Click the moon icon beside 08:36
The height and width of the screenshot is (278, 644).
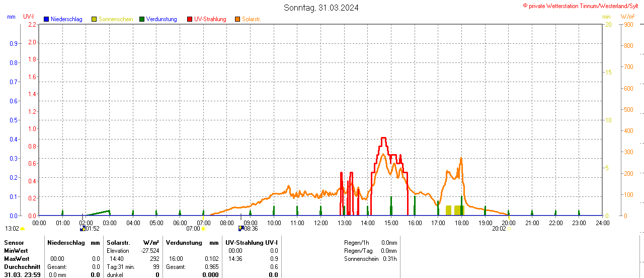241,229
